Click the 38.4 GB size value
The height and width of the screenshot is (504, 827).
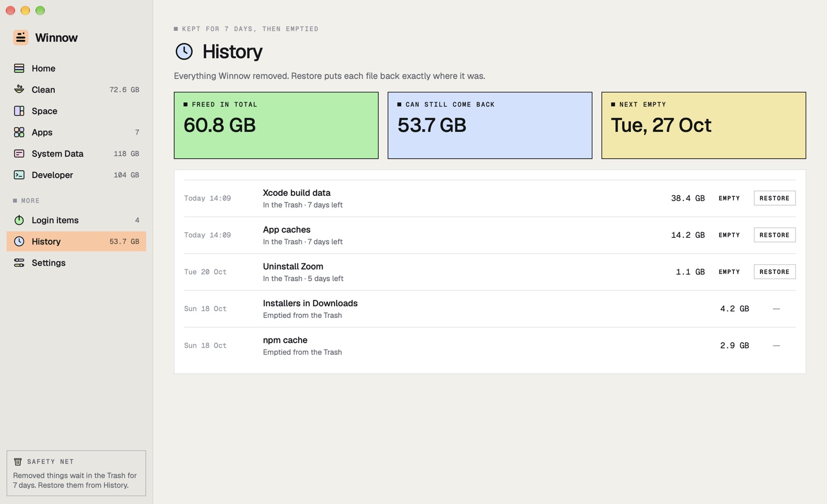[687, 198]
